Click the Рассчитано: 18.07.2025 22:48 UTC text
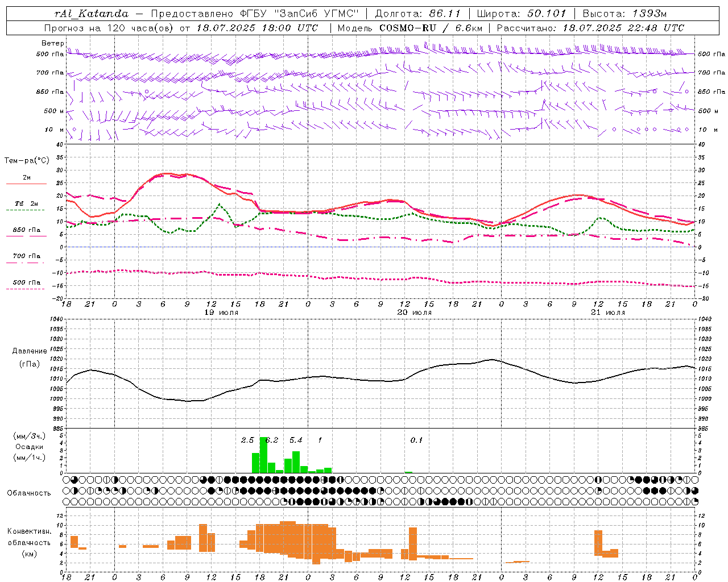The width and height of the screenshot is (728, 582). tap(590, 28)
